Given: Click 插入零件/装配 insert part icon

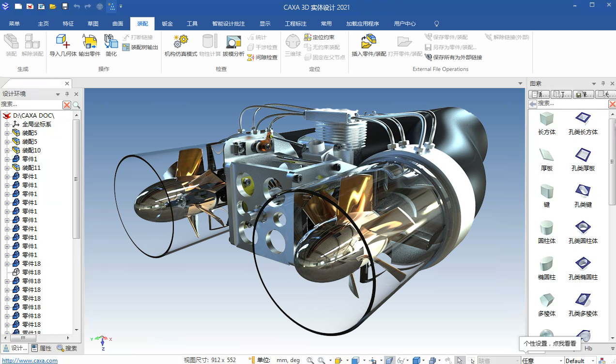Looking at the screenshot, I should click(369, 42).
